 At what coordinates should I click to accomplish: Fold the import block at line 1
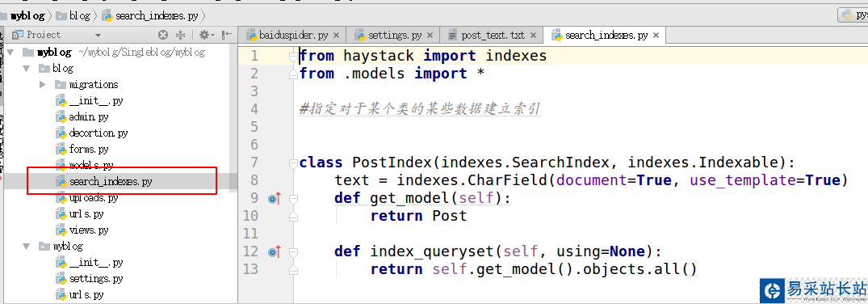click(x=293, y=56)
